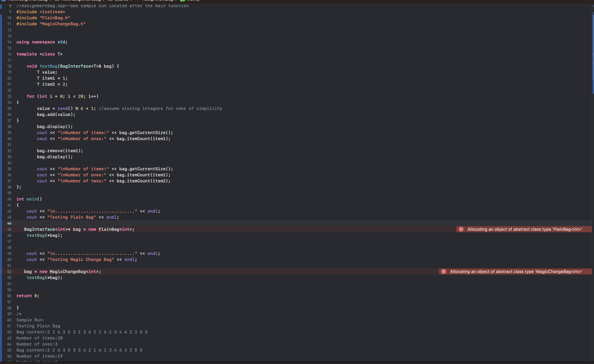Set a breakpoint on line number 40
This screenshot has height=364, width=594.
pyautogui.click(x=9, y=199)
